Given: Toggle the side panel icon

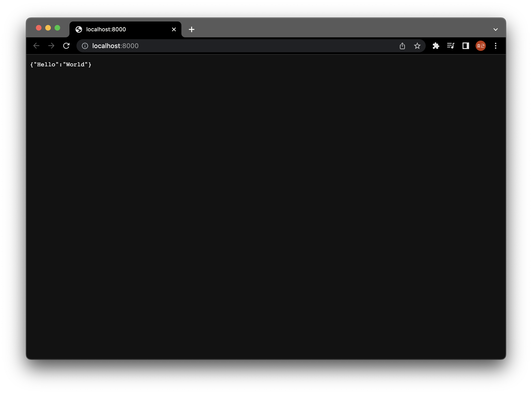Looking at the screenshot, I should [466, 46].
